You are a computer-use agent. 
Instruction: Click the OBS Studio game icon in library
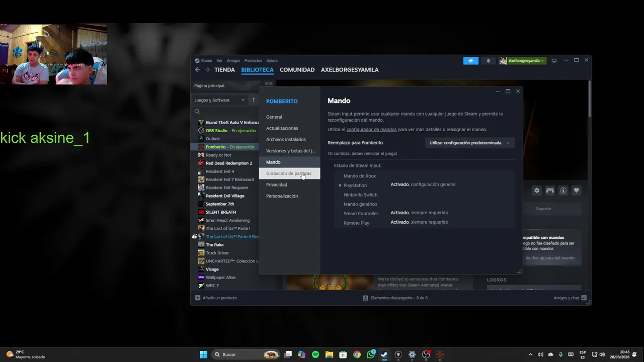coord(201,130)
